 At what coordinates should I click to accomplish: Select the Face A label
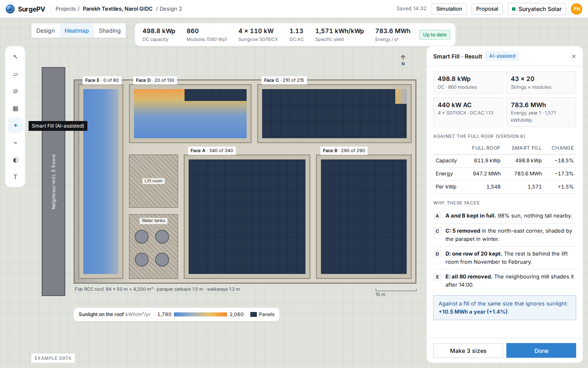click(212, 150)
